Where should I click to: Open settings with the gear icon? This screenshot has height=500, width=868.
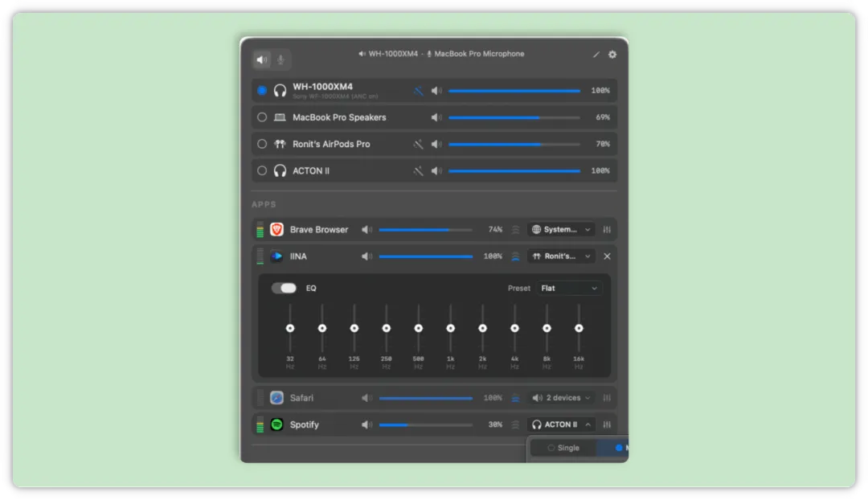[612, 55]
